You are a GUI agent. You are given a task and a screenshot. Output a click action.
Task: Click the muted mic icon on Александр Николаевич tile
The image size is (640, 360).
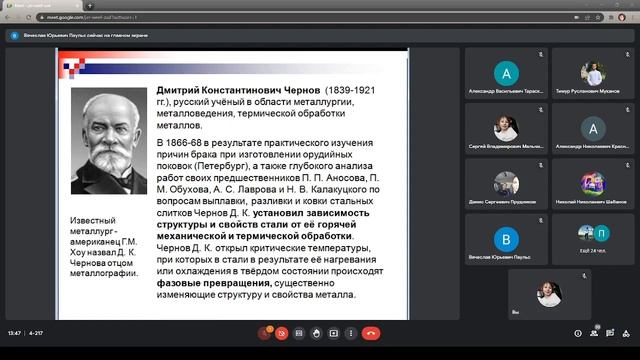point(627,110)
